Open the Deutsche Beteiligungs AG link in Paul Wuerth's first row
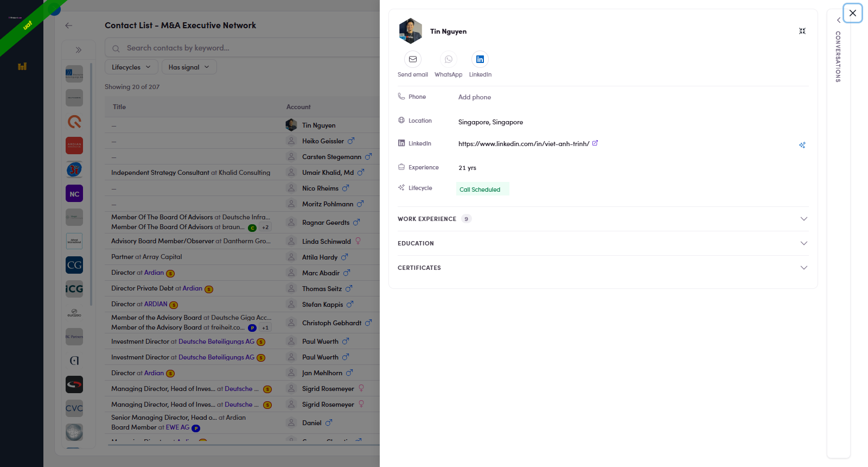 coord(216,342)
